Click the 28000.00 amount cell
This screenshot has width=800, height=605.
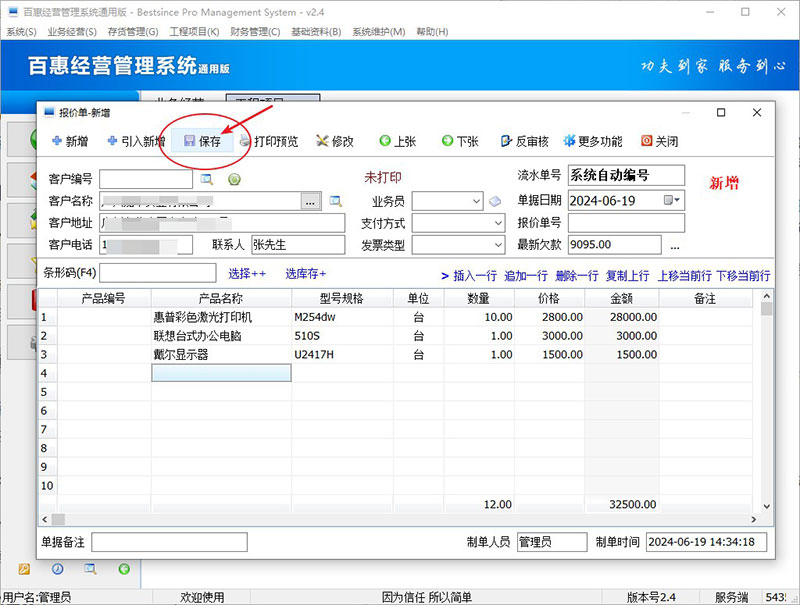click(621, 317)
